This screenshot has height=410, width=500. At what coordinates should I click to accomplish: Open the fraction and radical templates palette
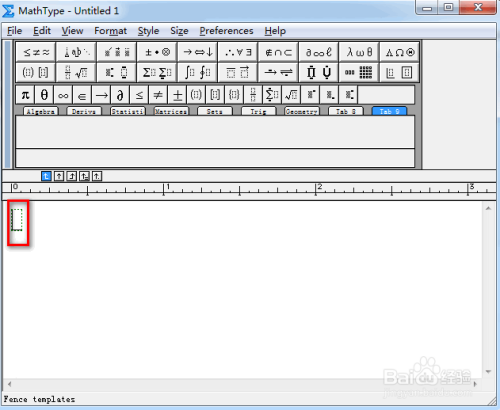tap(76, 72)
